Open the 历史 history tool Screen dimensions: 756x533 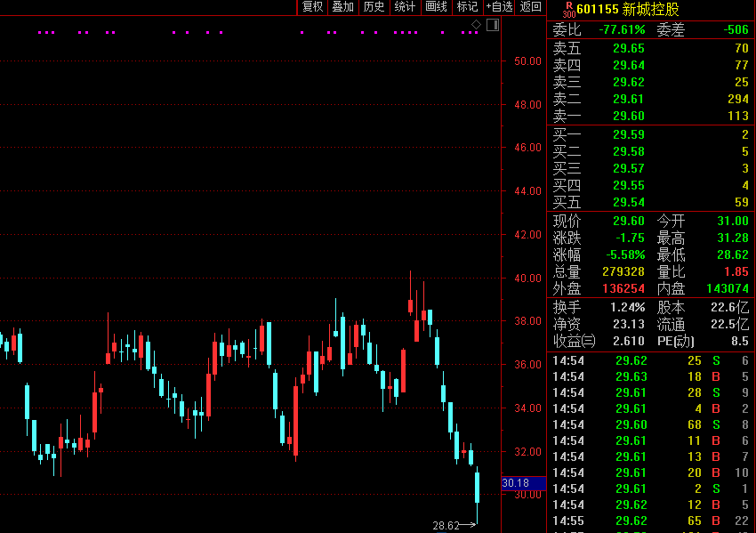coord(374,7)
